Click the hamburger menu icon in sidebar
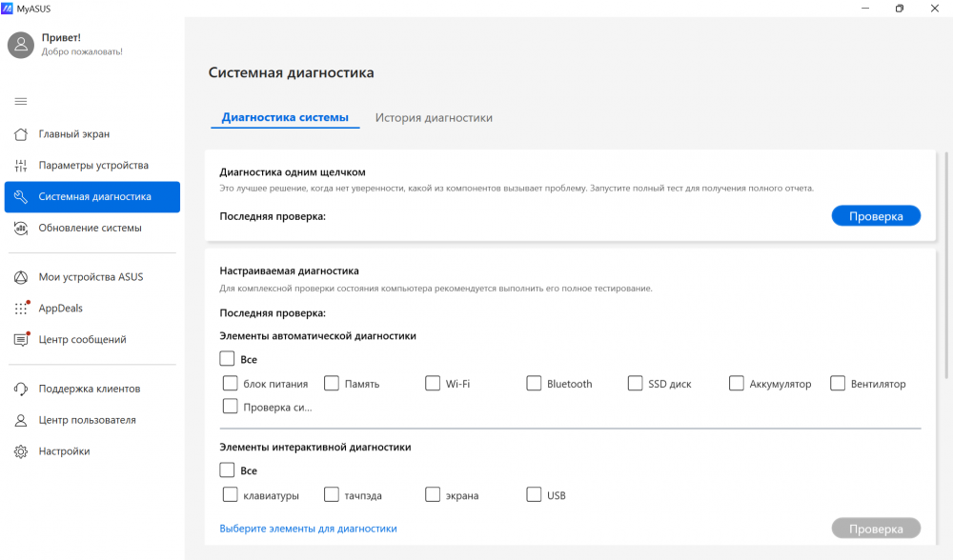The width and height of the screenshot is (953, 560). (x=21, y=101)
